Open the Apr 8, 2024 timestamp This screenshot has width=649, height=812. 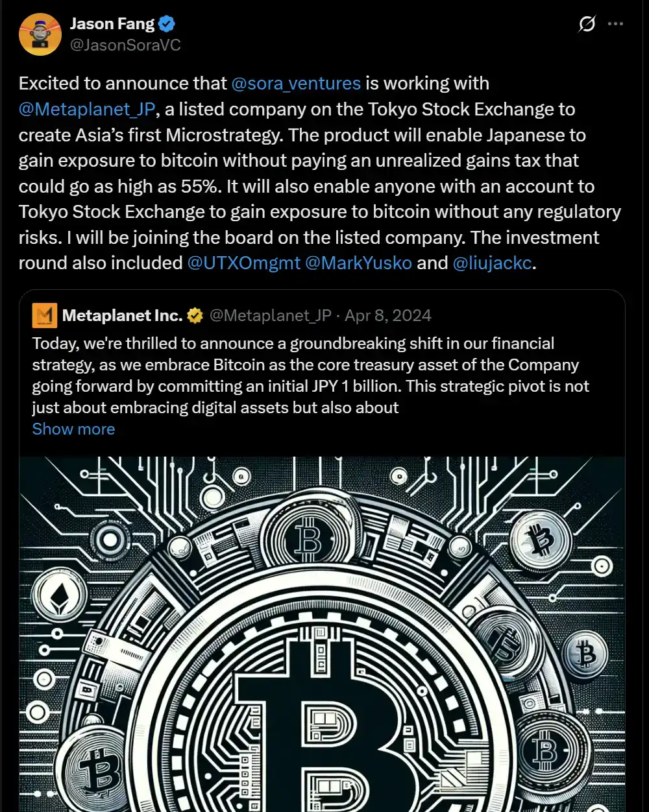pyautogui.click(x=388, y=316)
